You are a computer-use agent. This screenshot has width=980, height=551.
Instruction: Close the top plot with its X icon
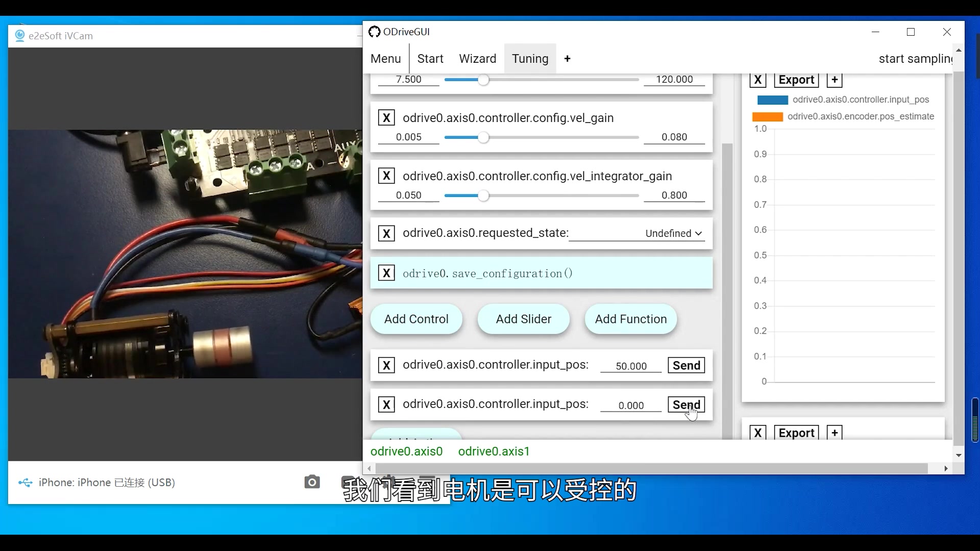[x=757, y=80]
